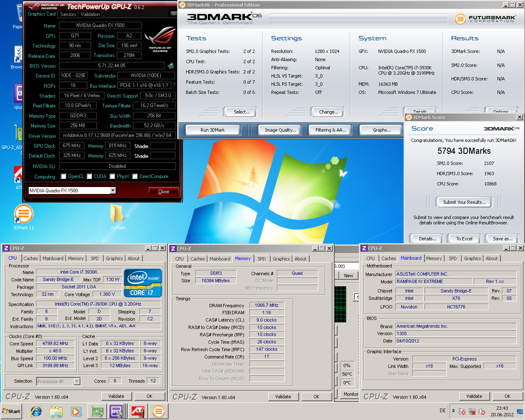525x420 pixels.
Task: Open Caches tab in CPU-Z processor window
Action: point(31,258)
